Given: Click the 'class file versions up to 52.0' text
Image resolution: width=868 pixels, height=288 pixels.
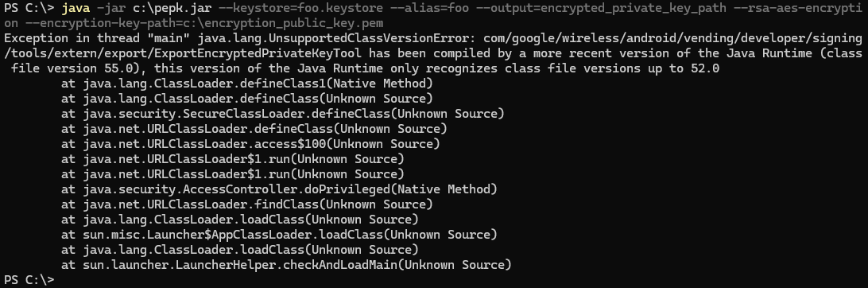Looking at the screenshot, I should pos(612,68).
